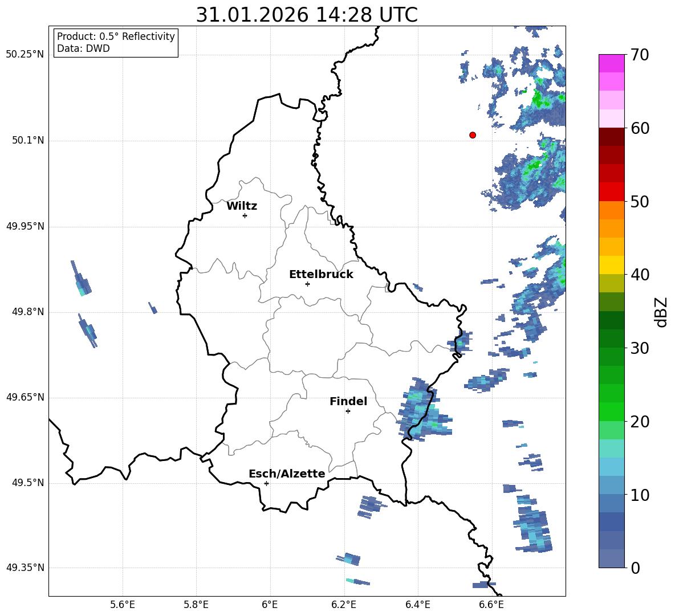The width and height of the screenshot is (675, 616).
Task: Click the 50.1°N latitude label
Action: pyautogui.click(x=29, y=140)
